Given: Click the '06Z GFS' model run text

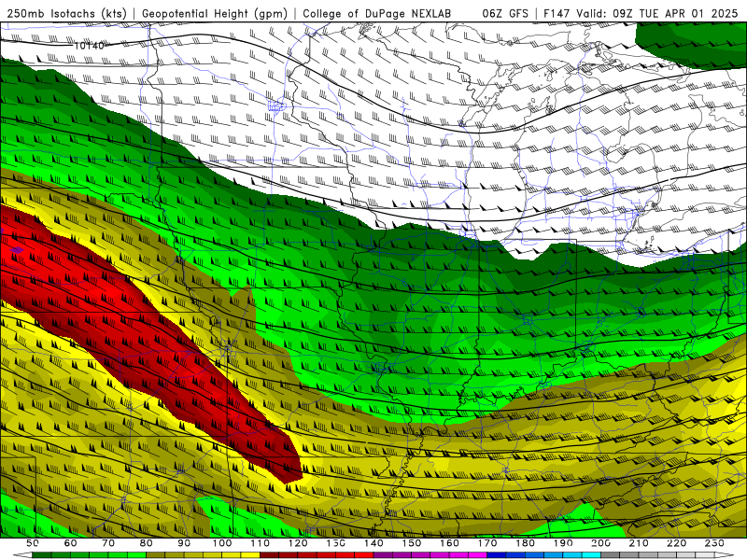Looking at the screenshot, I should [x=505, y=14].
